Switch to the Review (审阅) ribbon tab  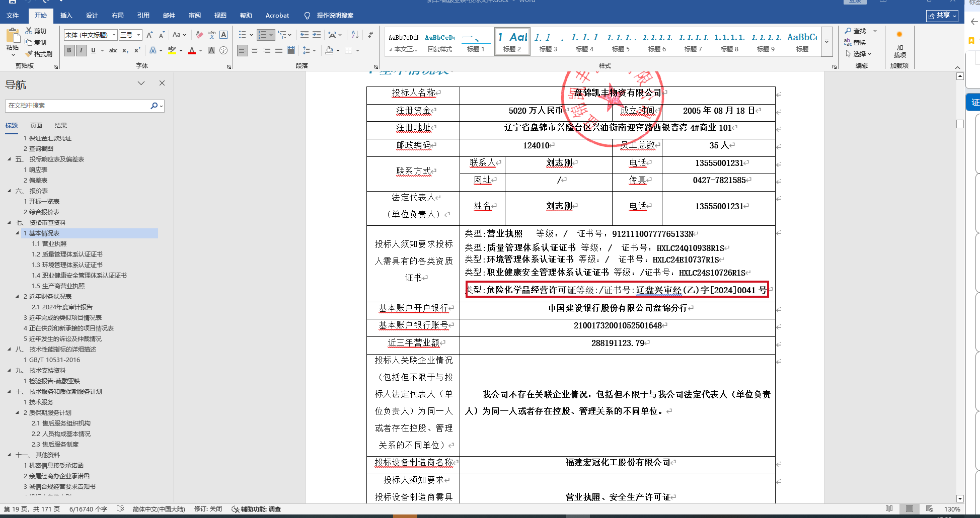[x=194, y=16]
